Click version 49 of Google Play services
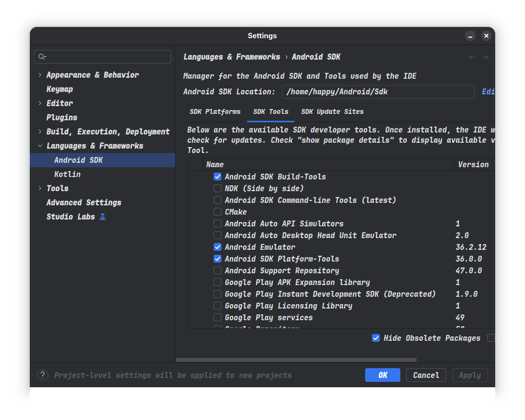Image resolution: width=525 pixels, height=420 pixels. coord(460,317)
